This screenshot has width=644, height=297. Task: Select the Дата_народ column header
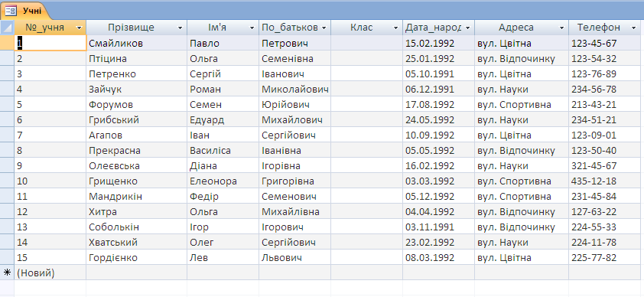438,28
